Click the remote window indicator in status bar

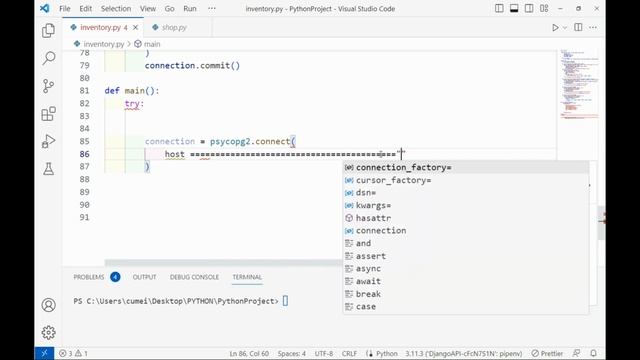[x=44, y=353]
